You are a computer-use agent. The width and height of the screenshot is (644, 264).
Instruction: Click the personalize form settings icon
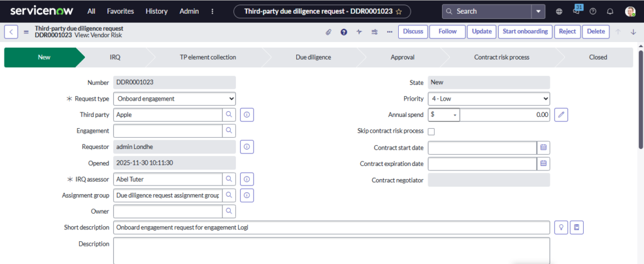pyautogui.click(x=375, y=32)
